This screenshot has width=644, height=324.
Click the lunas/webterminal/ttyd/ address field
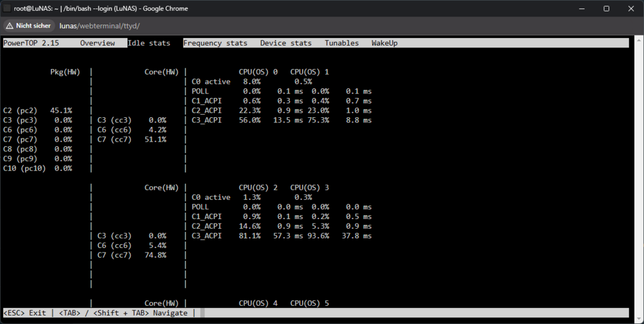coord(100,26)
